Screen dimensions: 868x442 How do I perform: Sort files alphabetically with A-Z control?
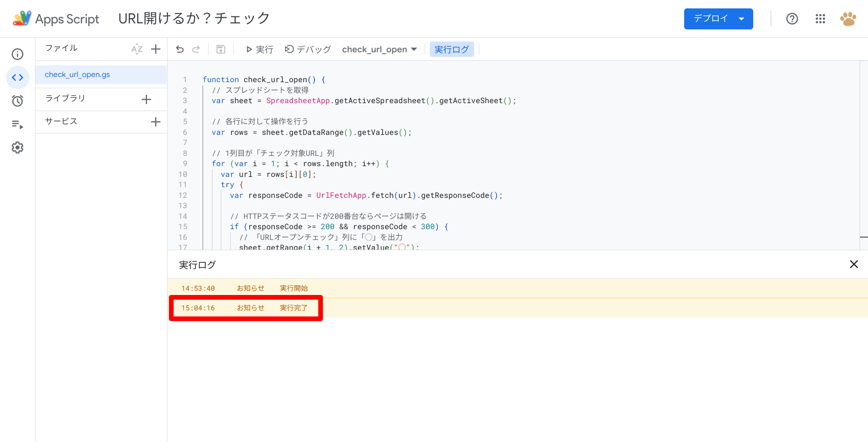point(137,49)
